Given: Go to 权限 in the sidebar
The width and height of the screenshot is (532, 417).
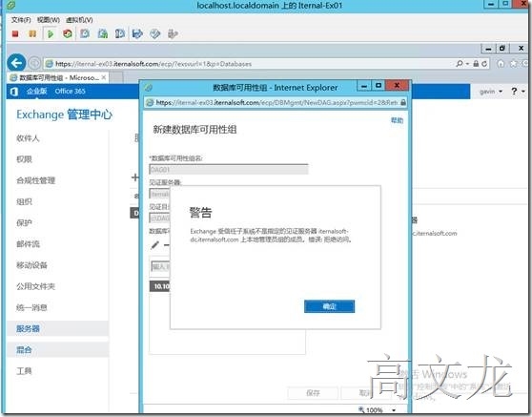Looking at the screenshot, I should point(24,159).
